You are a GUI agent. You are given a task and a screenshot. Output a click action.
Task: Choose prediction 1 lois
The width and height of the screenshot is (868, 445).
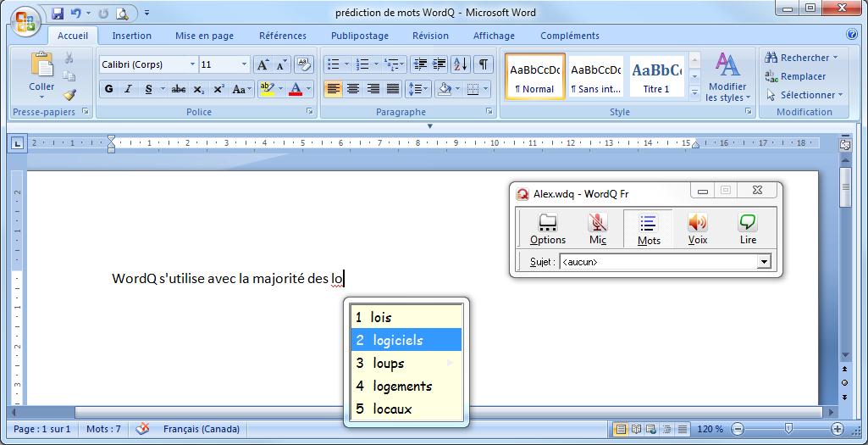click(406, 317)
